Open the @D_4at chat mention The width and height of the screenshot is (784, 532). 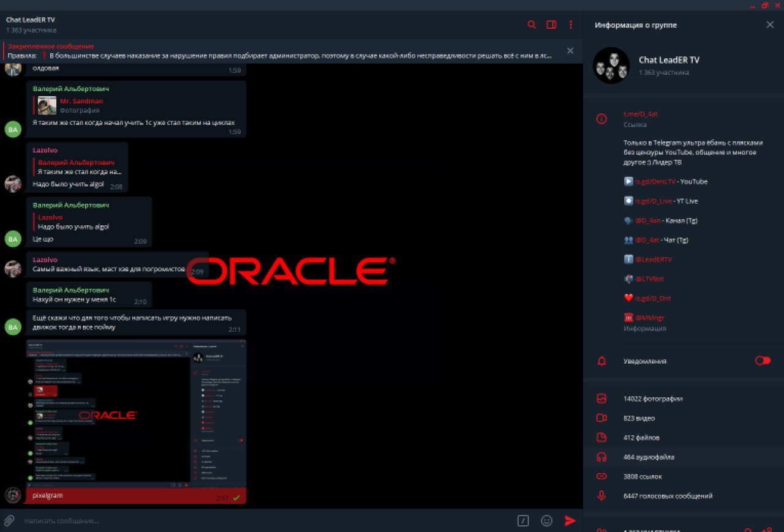(647, 240)
